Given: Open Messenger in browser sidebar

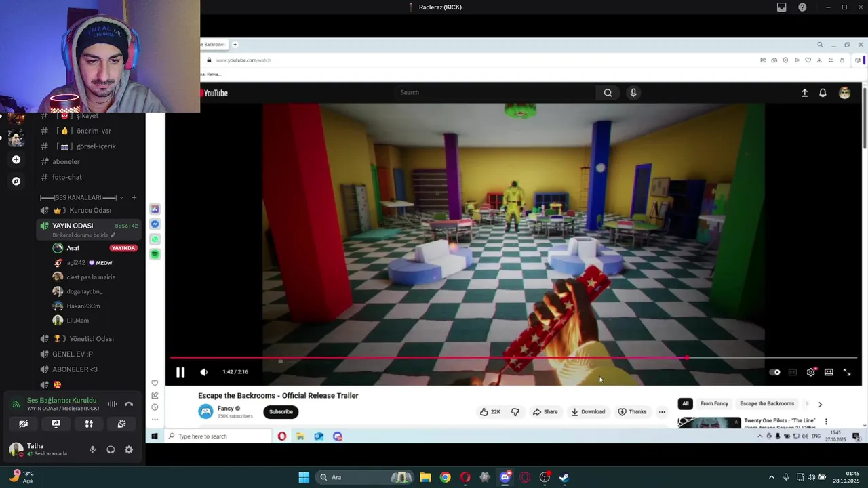Looking at the screenshot, I should (x=155, y=224).
